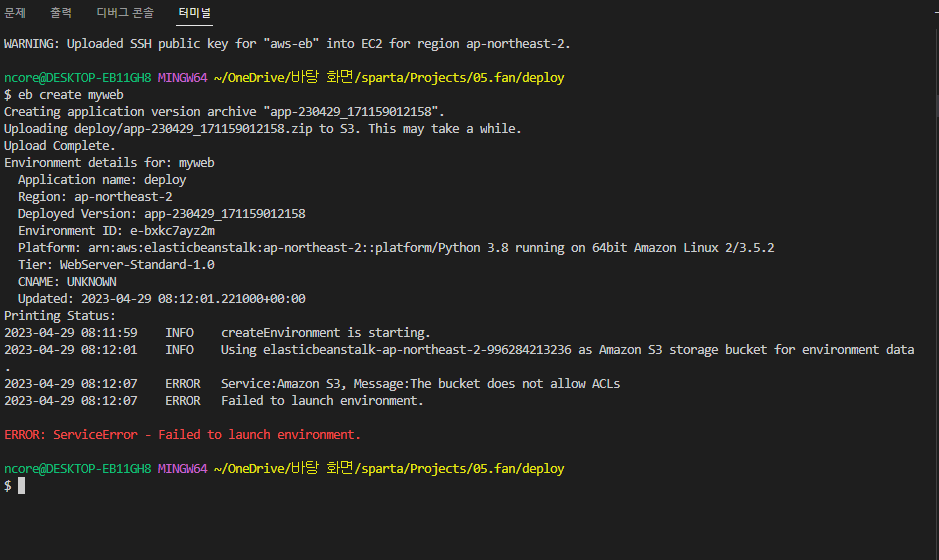Click 'The bucket does not allow ACLs' message

(515, 384)
